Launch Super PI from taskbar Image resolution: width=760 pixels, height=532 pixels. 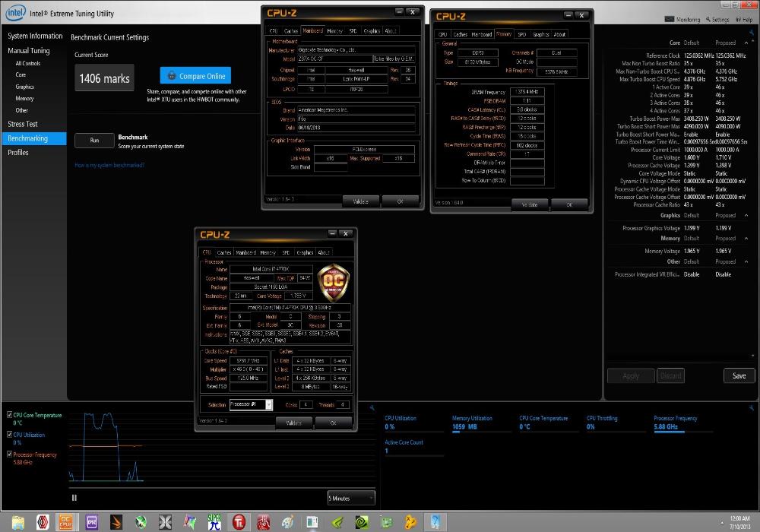pyautogui.click(x=214, y=522)
